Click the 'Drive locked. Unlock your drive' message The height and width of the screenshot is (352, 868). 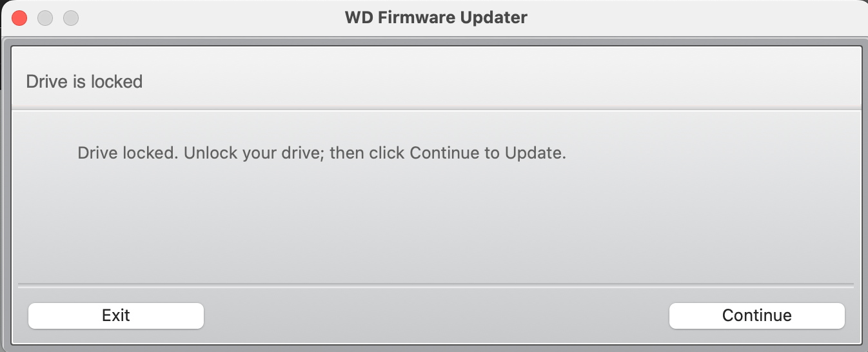click(321, 153)
